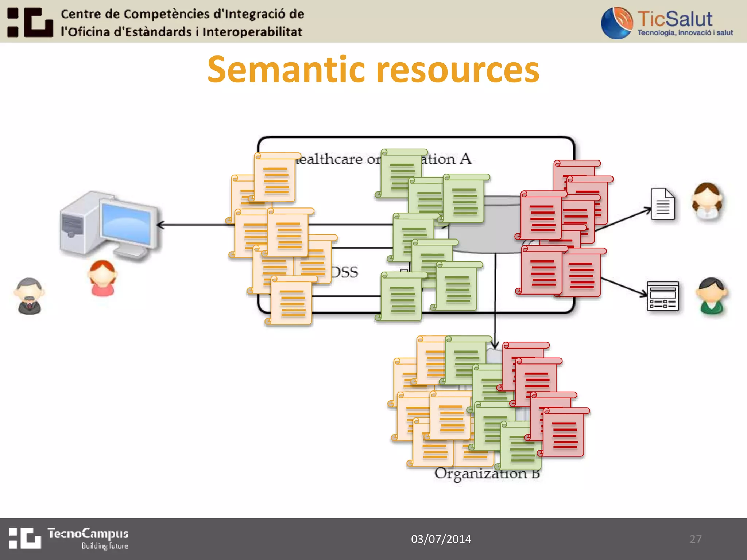Click the Semantic resources title

coord(373,69)
